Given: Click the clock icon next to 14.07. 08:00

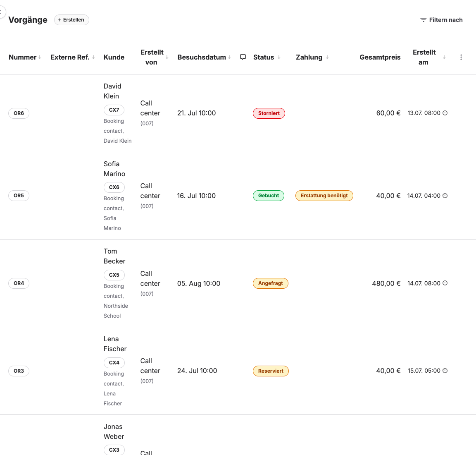Looking at the screenshot, I should pyautogui.click(x=445, y=283).
